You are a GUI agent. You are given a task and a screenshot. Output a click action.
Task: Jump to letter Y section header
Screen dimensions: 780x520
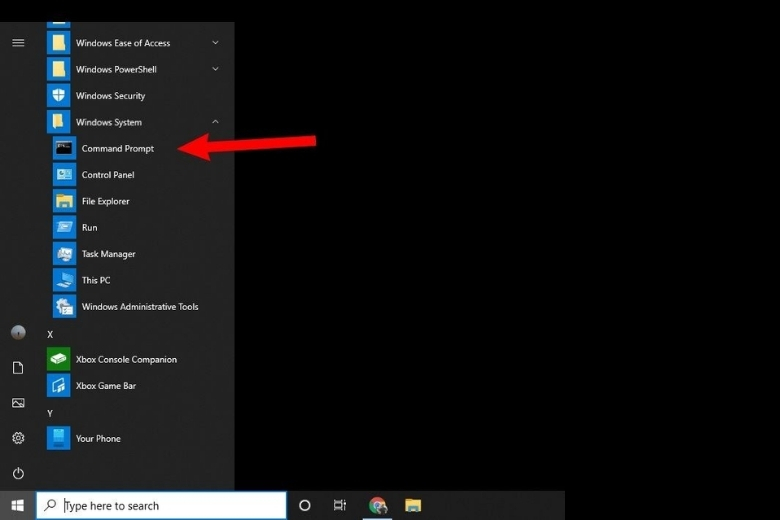50,413
